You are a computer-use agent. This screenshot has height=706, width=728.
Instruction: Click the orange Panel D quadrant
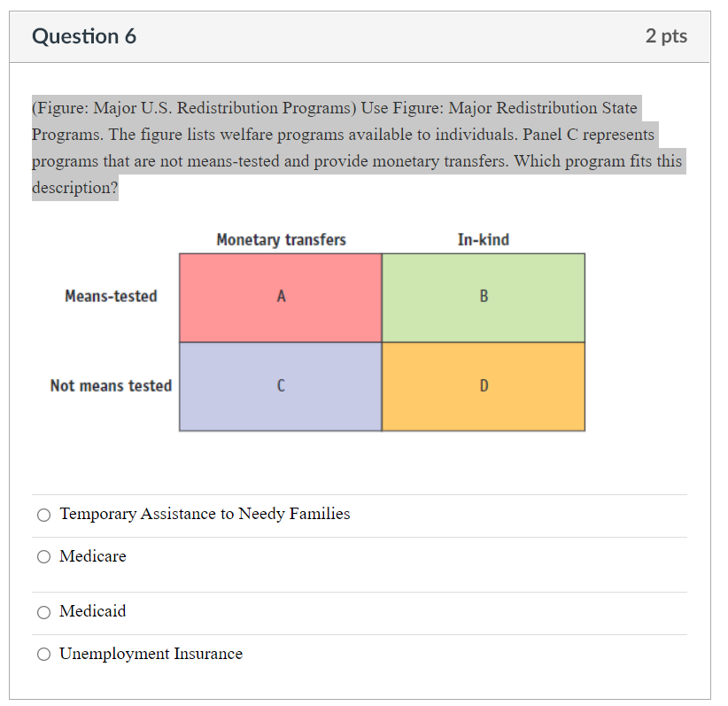[483, 385]
